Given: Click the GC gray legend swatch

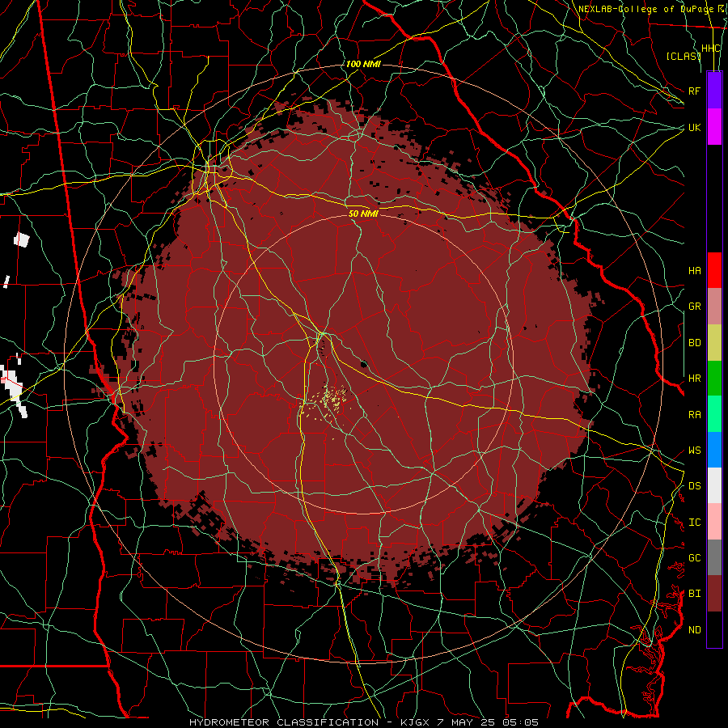Looking at the screenshot, I should [x=714, y=557].
